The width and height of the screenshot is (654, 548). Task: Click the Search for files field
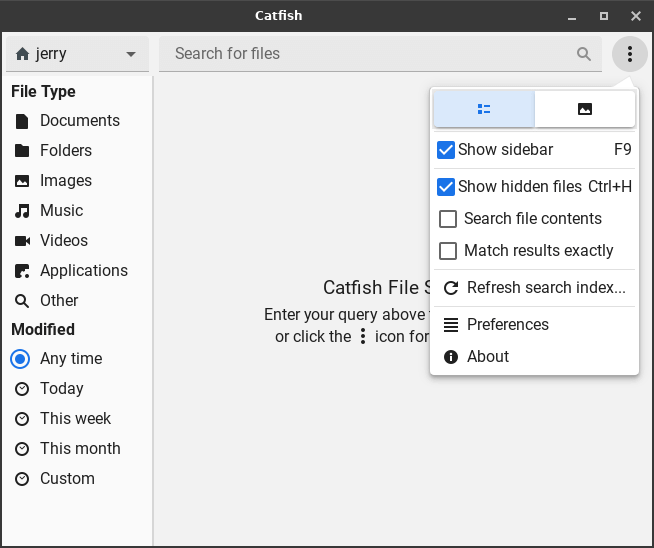click(370, 54)
